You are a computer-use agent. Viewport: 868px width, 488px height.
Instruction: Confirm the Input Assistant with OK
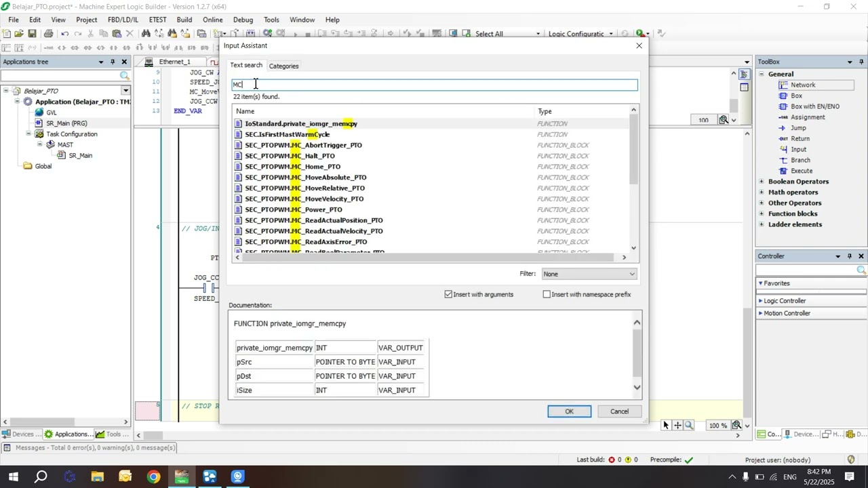570,412
